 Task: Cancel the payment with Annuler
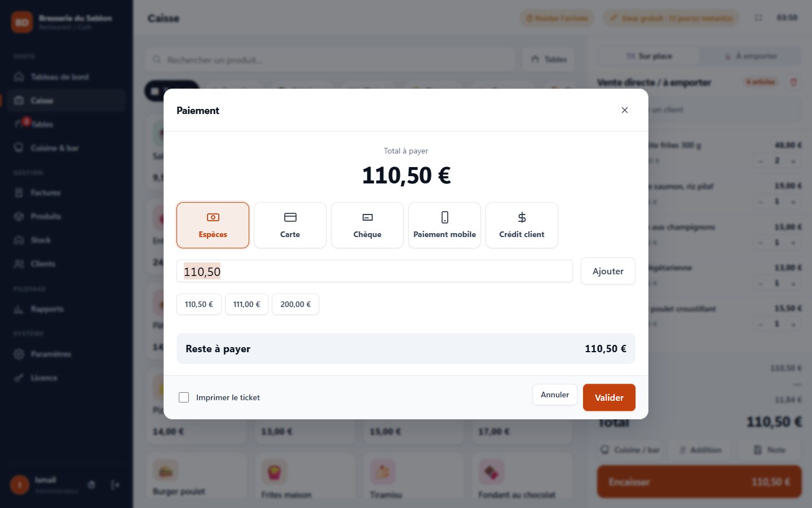[555, 395]
